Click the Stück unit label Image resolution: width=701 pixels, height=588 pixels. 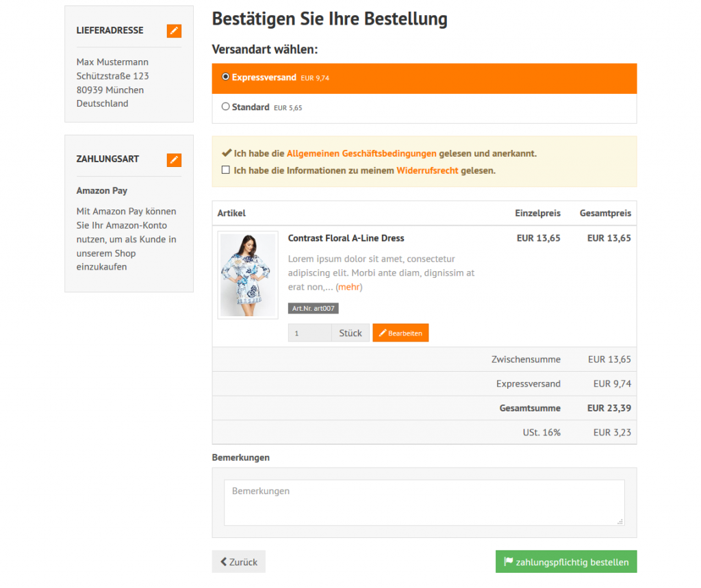coord(350,333)
